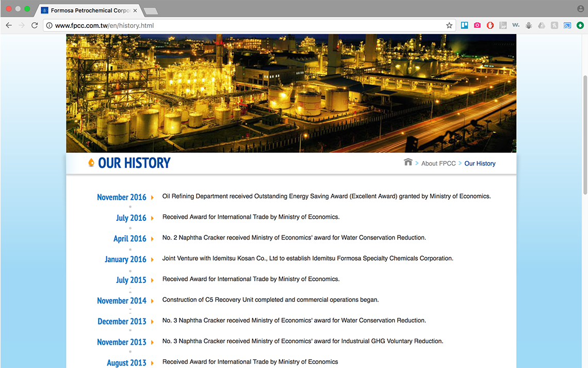
Task: Open the Google Drive extension icon
Action: coord(542,25)
